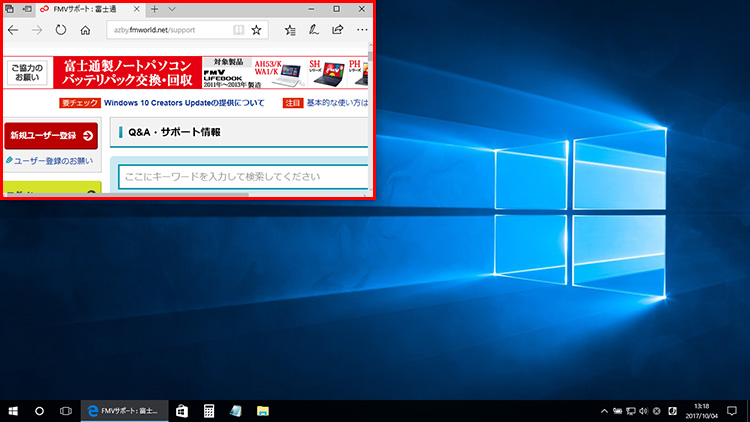
Task: Go to the Edge home page
Action: [x=85, y=30]
